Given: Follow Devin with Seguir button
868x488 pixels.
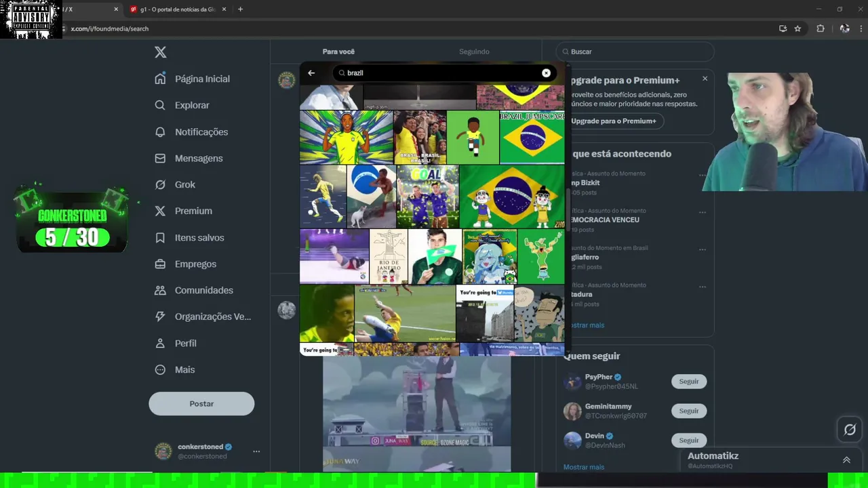Looking at the screenshot, I should (689, 440).
